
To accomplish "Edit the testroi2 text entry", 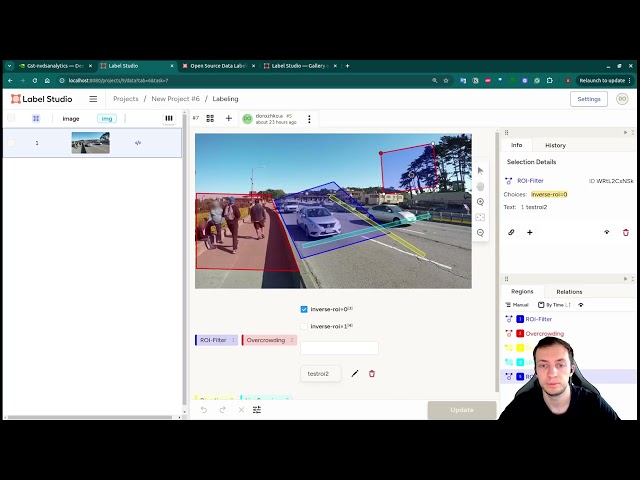I will coord(355,373).
